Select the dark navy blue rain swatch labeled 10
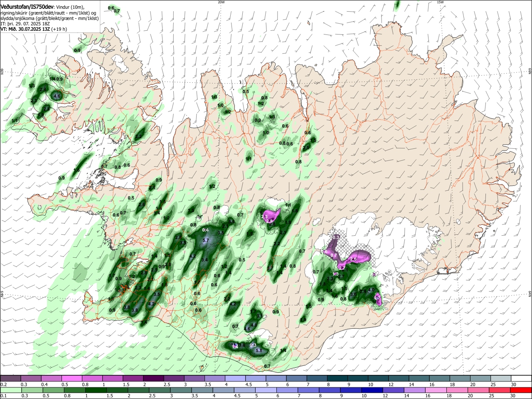The image size is (532, 399). 371,390
